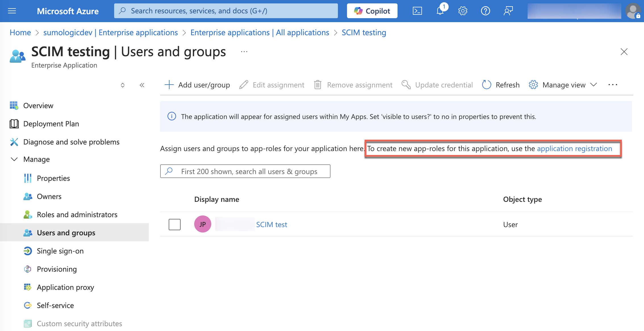
Task: Open the notifications bell
Action: tap(440, 11)
